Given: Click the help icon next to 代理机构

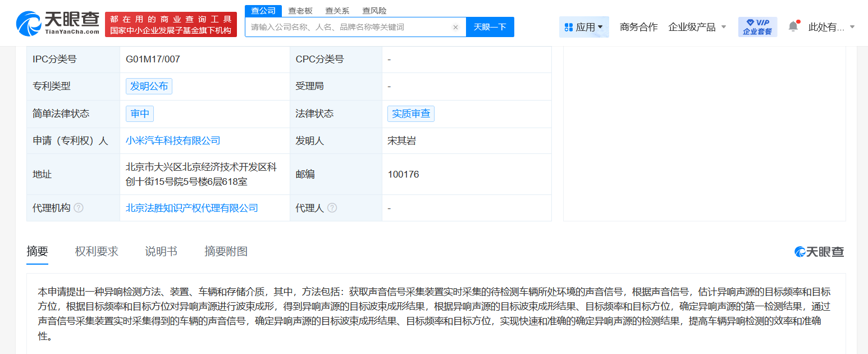Looking at the screenshot, I should click(79, 208).
